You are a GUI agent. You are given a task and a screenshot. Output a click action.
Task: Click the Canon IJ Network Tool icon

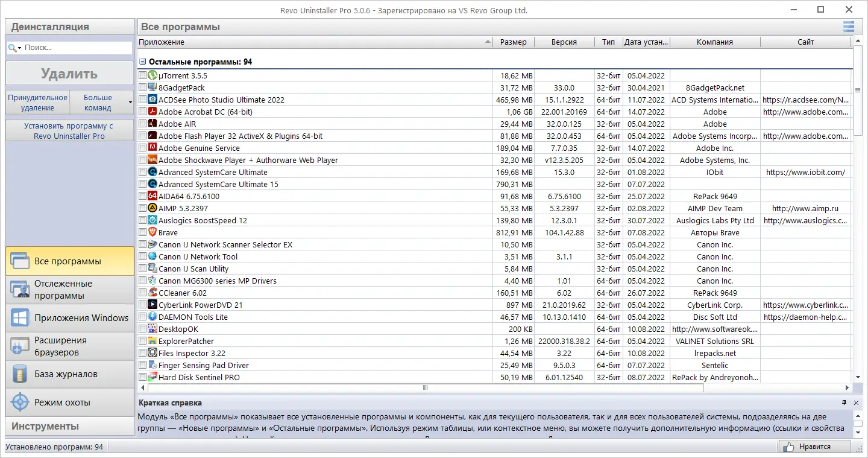coord(153,256)
